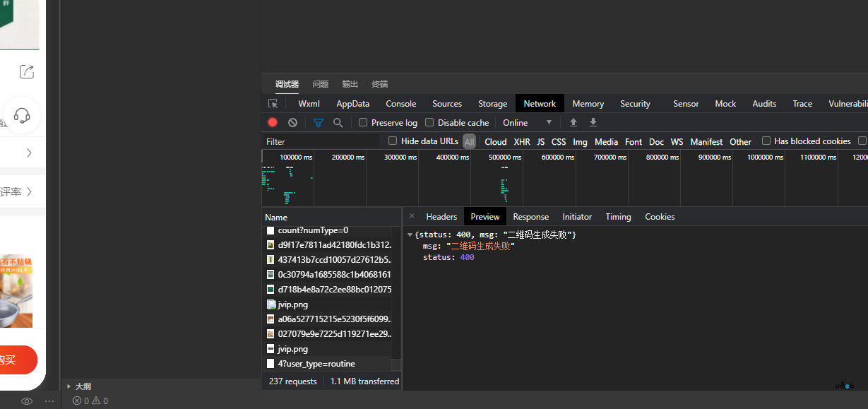
Task: Click the eye icon in the bottom bar
Action: point(27,401)
